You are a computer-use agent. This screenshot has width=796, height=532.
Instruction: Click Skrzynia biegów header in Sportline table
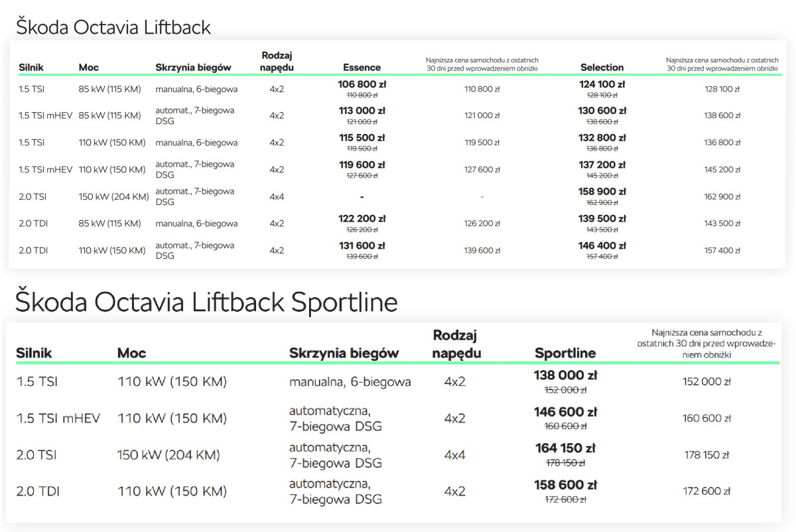[344, 353]
